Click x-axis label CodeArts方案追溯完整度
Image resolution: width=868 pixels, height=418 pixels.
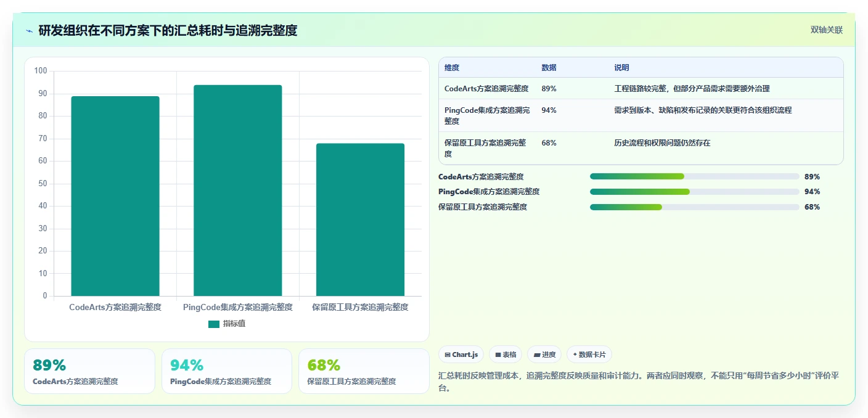click(x=115, y=307)
